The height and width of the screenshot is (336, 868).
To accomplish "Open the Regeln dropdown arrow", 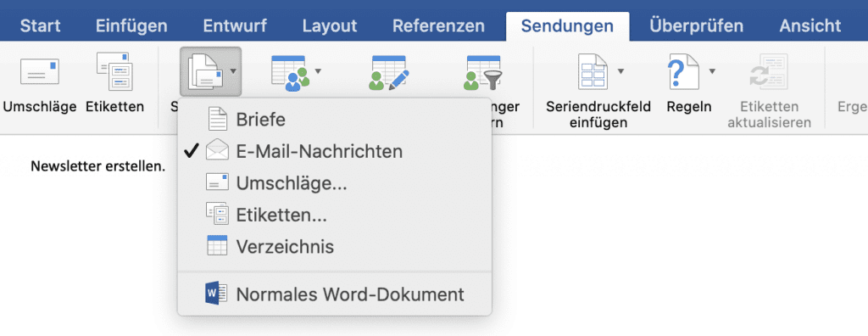I will (712, 71).
